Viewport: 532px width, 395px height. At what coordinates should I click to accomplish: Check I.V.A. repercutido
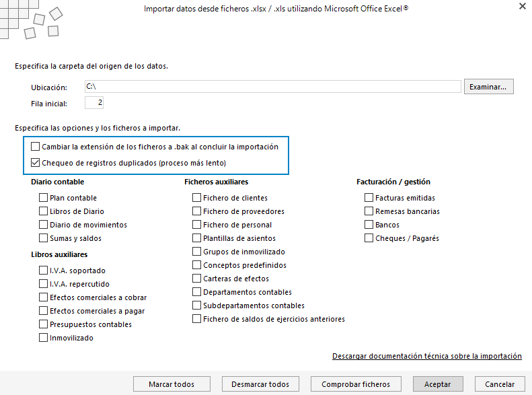click(x=43, y=284)
